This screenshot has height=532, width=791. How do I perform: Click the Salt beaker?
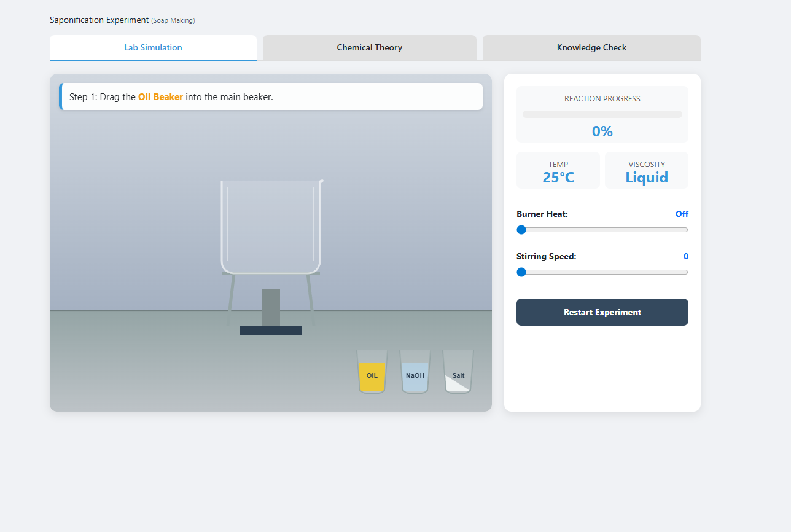[458, 372]
